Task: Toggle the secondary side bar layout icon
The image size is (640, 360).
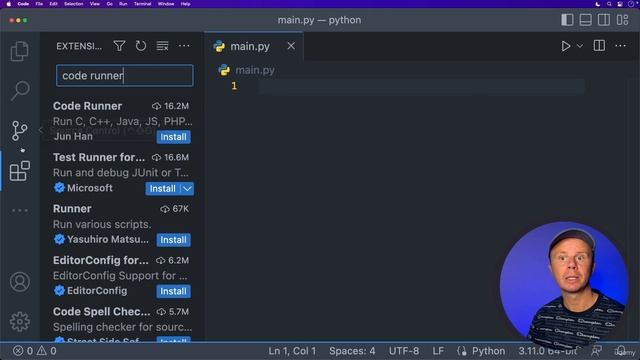Action: click(604, 20)
